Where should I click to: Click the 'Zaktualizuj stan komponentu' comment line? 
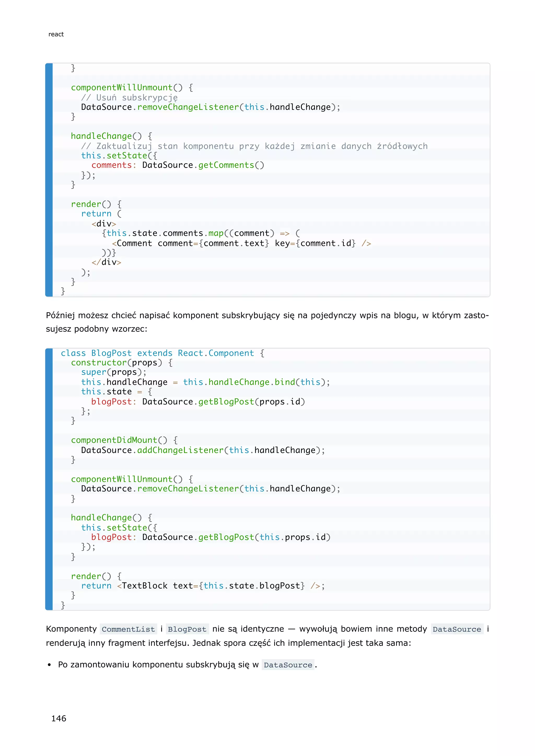tap(254, 146)
